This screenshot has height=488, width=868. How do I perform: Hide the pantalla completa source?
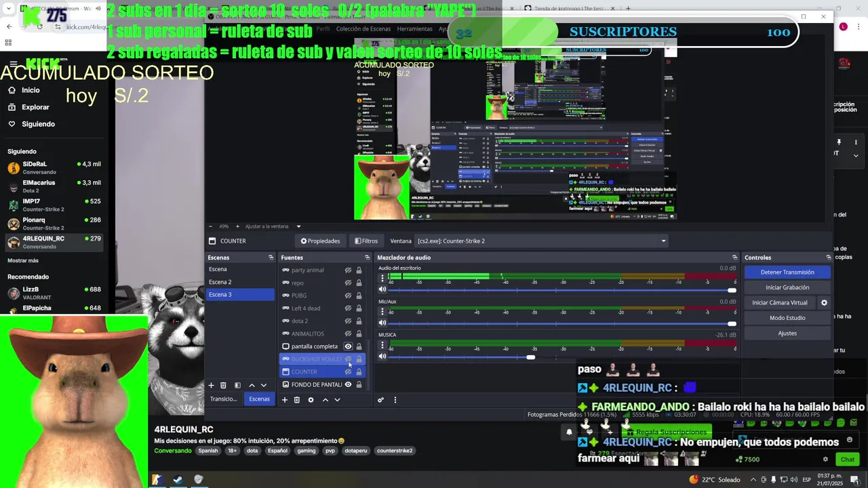click(348, 346)
